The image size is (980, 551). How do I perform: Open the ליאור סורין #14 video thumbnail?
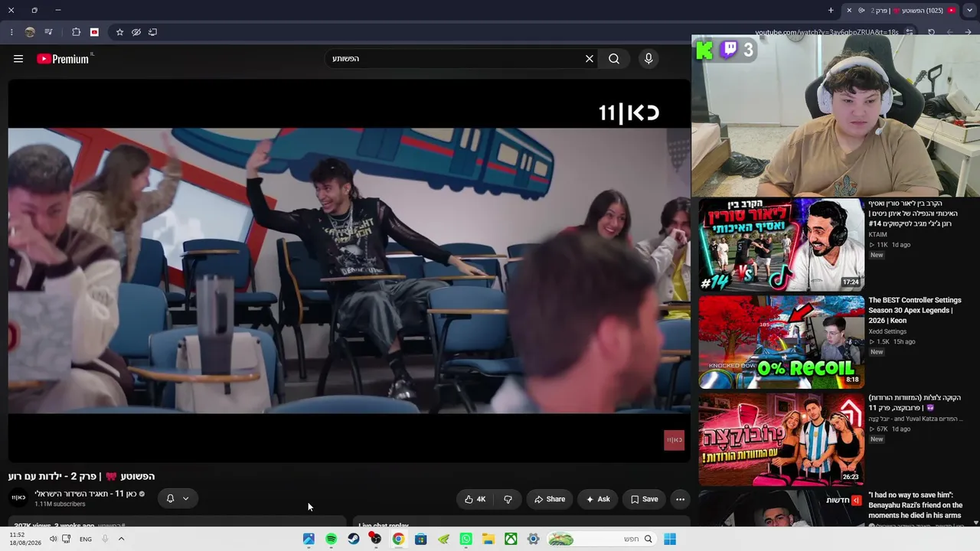[x=781, y=245]
